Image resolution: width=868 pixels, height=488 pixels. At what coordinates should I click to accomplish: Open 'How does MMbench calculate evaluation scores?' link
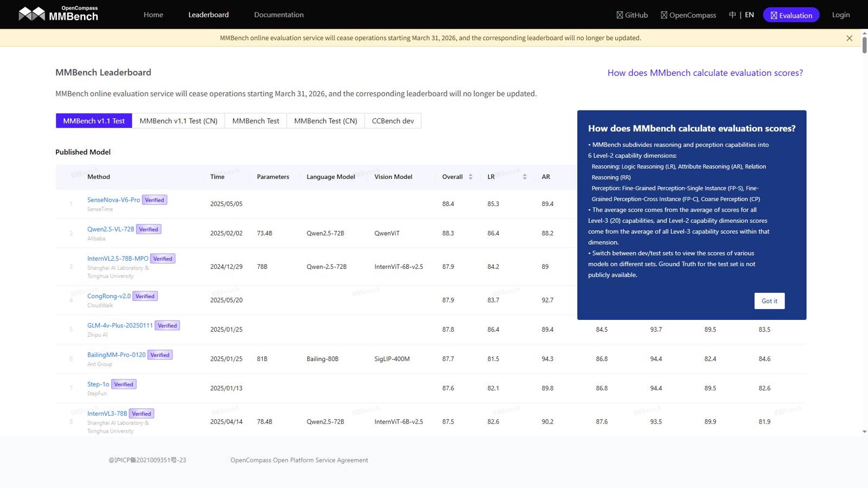(x=705, y=73)
